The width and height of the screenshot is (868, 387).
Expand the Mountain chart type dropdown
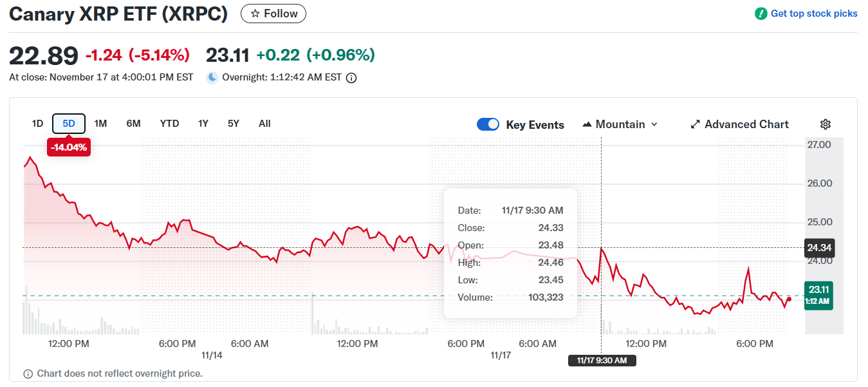tap(654, 124)
